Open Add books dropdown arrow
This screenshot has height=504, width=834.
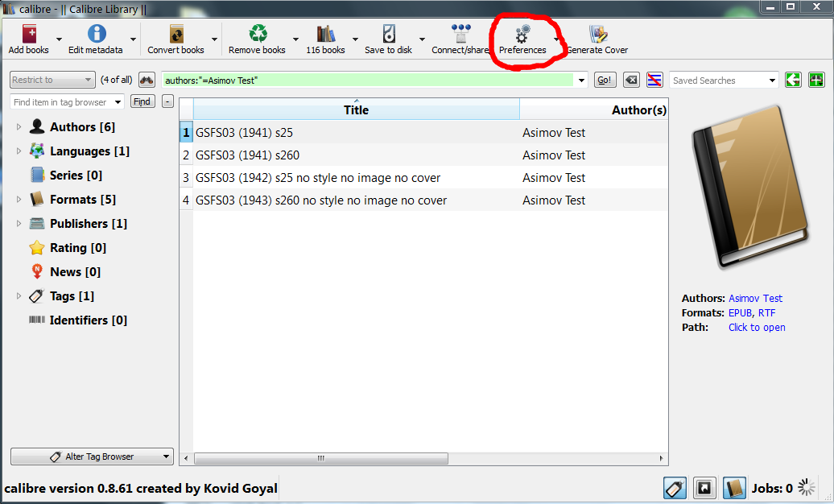tap(59, 39)
